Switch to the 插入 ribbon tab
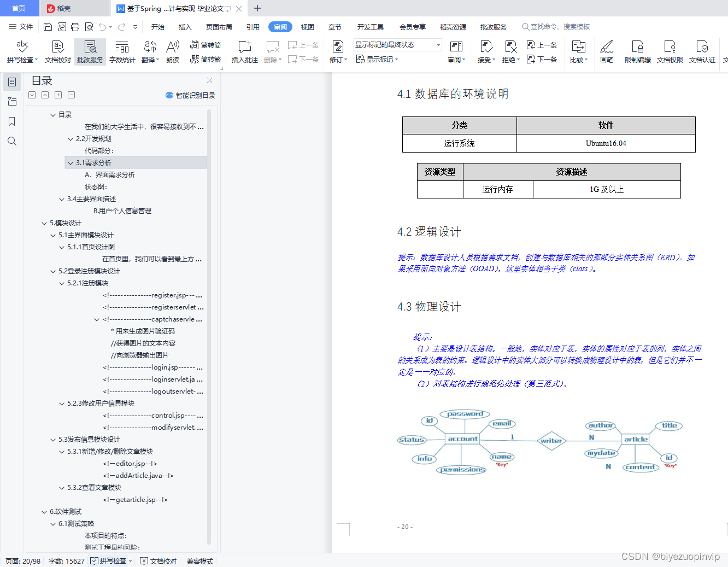 point(185,27)
